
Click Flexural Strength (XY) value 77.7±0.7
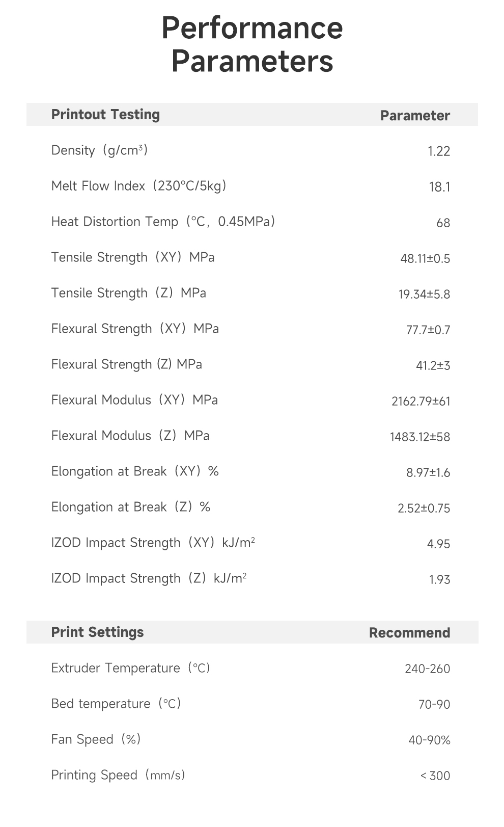(428, 330)
